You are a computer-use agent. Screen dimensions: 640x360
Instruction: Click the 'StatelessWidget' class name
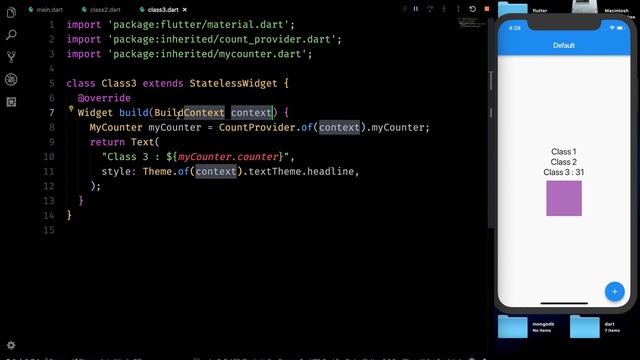233,84
